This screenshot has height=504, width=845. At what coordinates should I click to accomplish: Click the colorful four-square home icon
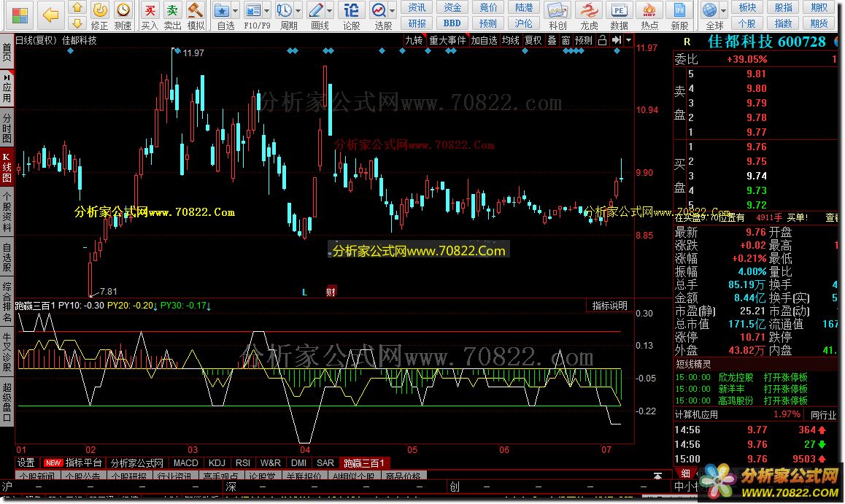tap(20, 15)
